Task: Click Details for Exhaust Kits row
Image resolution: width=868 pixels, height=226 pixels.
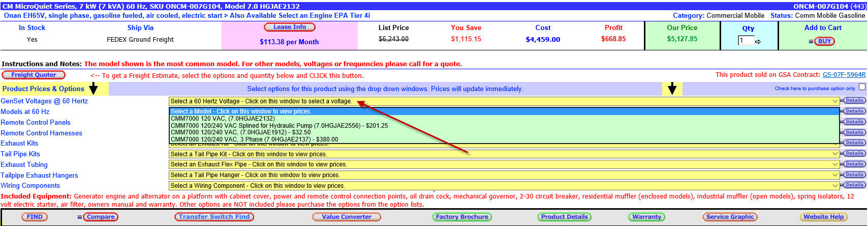Action: point(854,143)
